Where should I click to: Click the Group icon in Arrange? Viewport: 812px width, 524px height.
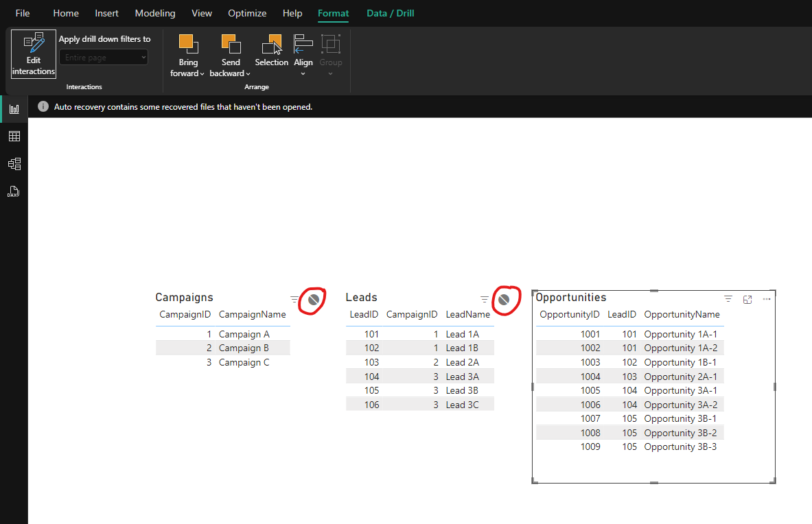point(330,44)
